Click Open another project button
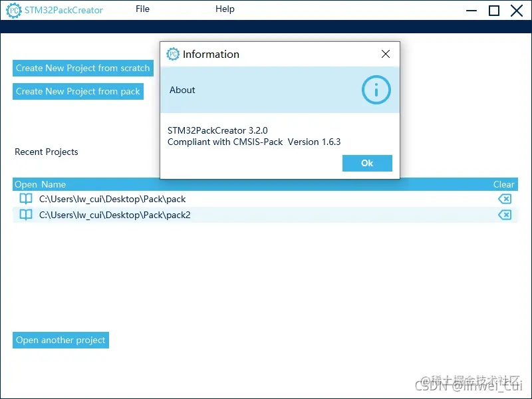This screenshot has height=399, width=532. [61, 340]
